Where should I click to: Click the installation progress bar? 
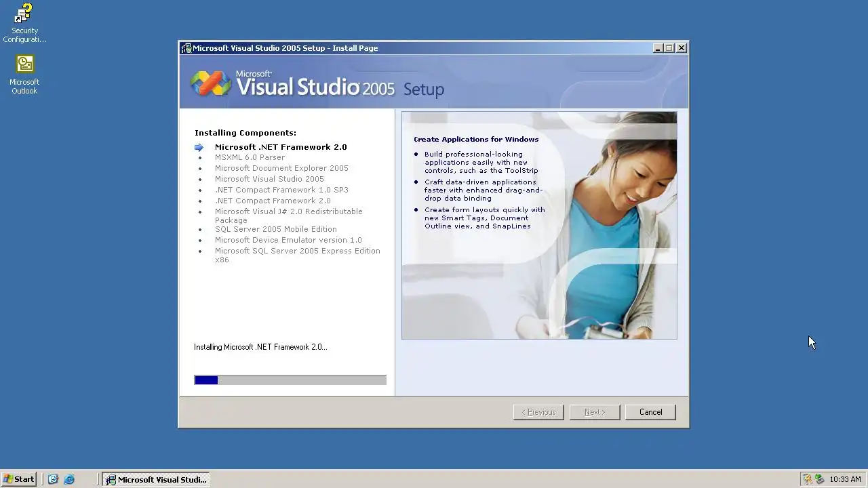point(290,380)
